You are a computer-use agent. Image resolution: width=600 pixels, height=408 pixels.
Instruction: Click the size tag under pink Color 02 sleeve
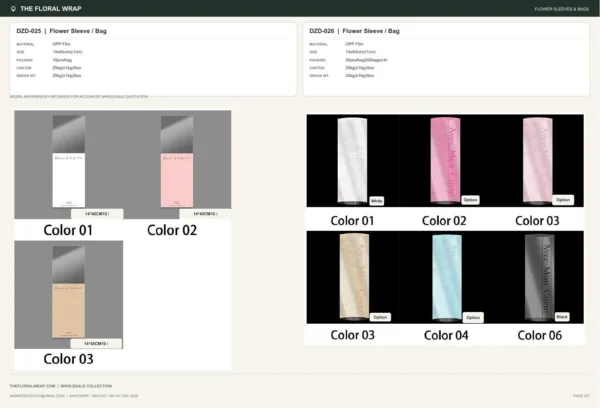coord(205,214)
